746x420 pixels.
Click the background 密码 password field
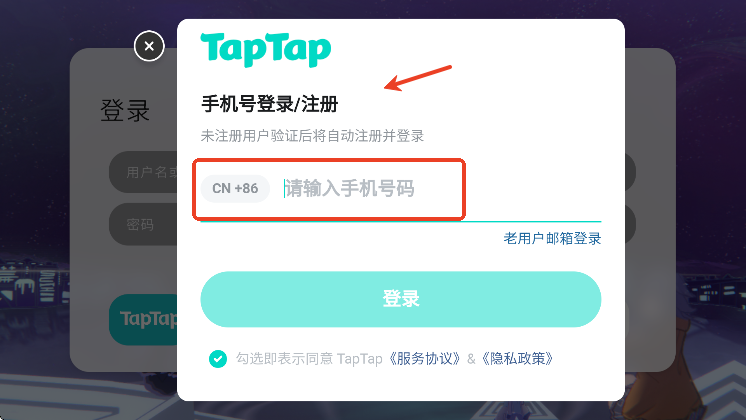point(143,224)
